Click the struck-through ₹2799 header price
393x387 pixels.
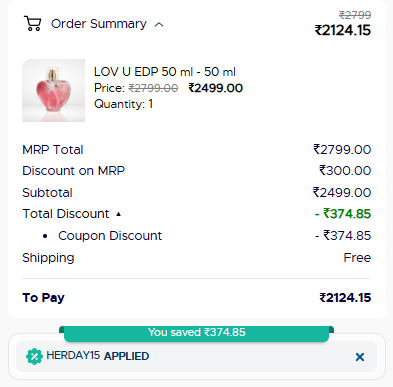click(x=355, y=15)
